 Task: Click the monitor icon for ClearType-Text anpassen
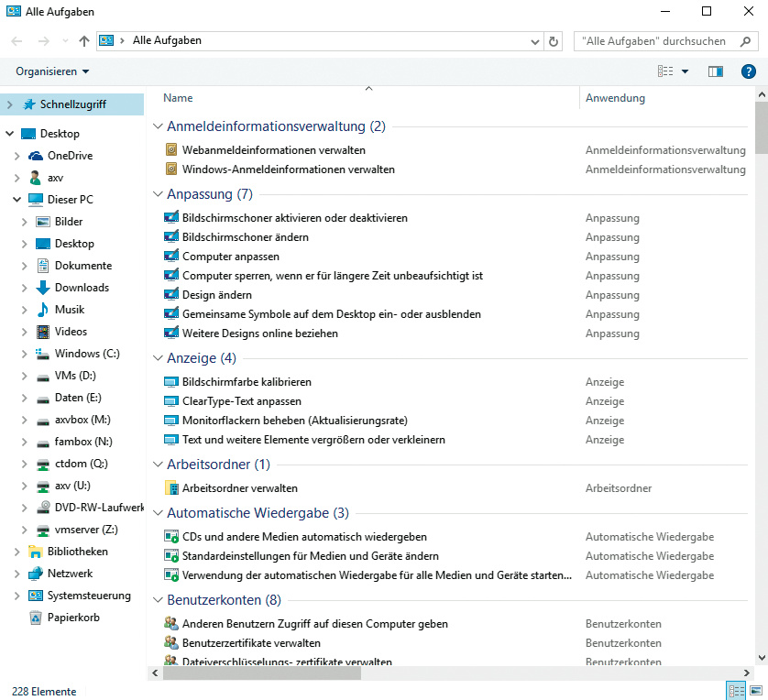(x=171, y=401)
